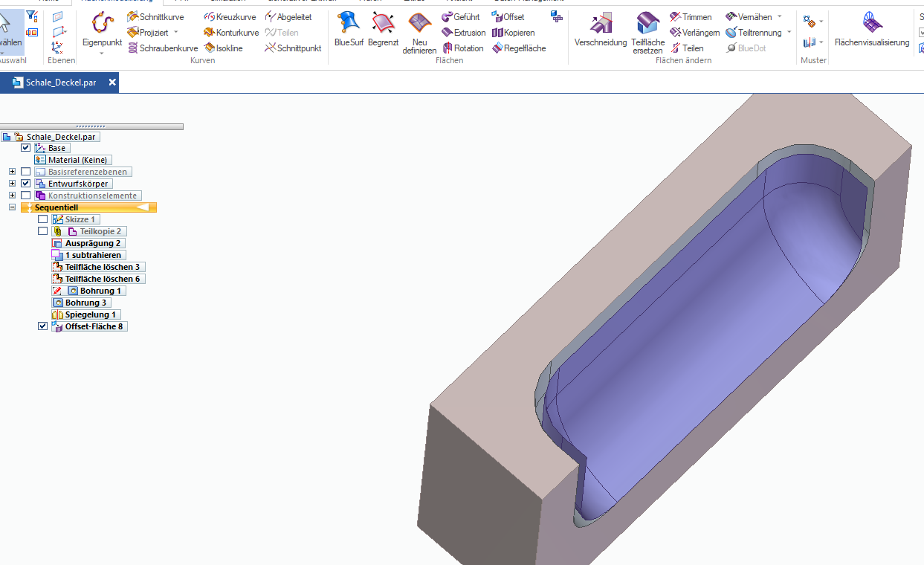Start the Verschneidung intersect tool

pos(601,30)
